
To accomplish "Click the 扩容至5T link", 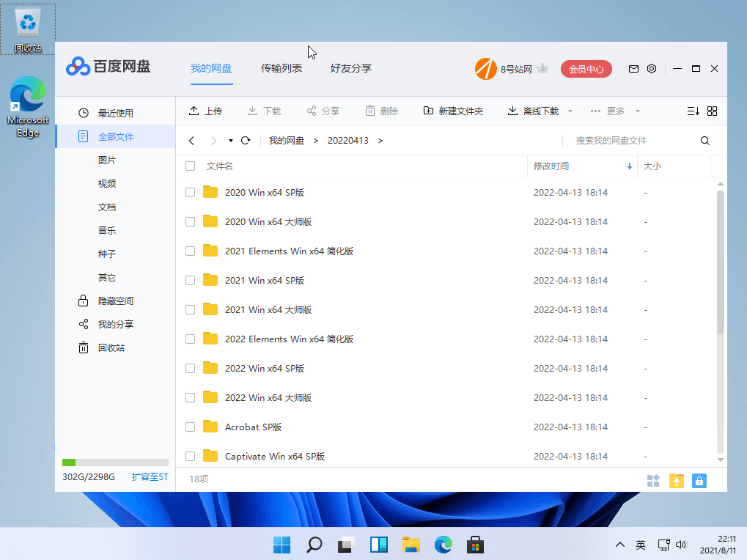I will coord(150,476).
